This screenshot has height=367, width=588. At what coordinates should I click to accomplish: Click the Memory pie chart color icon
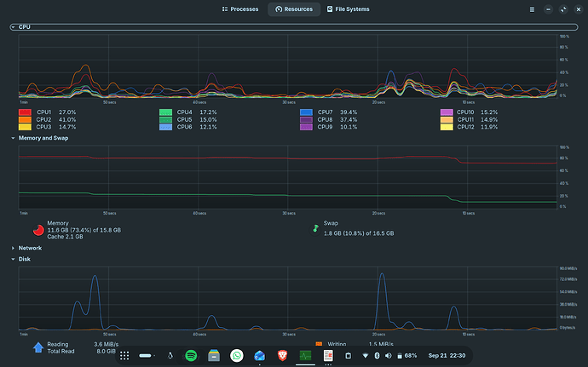(38, 230)
